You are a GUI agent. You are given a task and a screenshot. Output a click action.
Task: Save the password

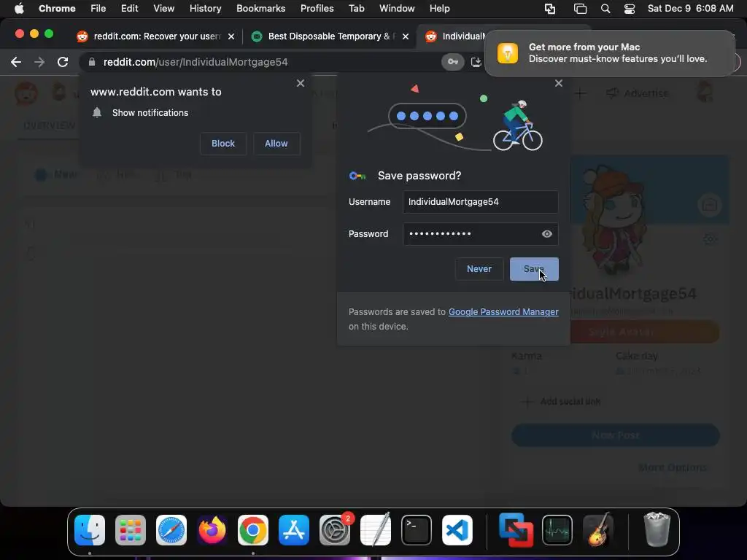pos(534,269)
